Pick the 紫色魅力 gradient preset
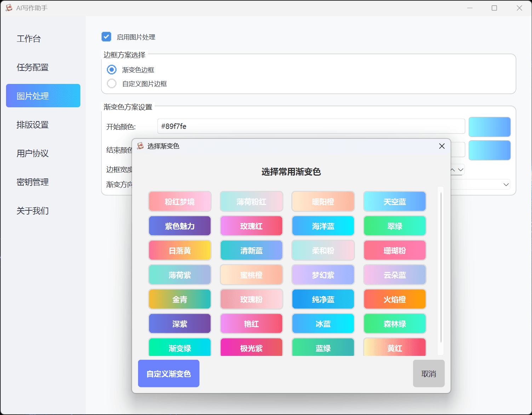Viewport: 532px width, 415px height. (179, 226)
